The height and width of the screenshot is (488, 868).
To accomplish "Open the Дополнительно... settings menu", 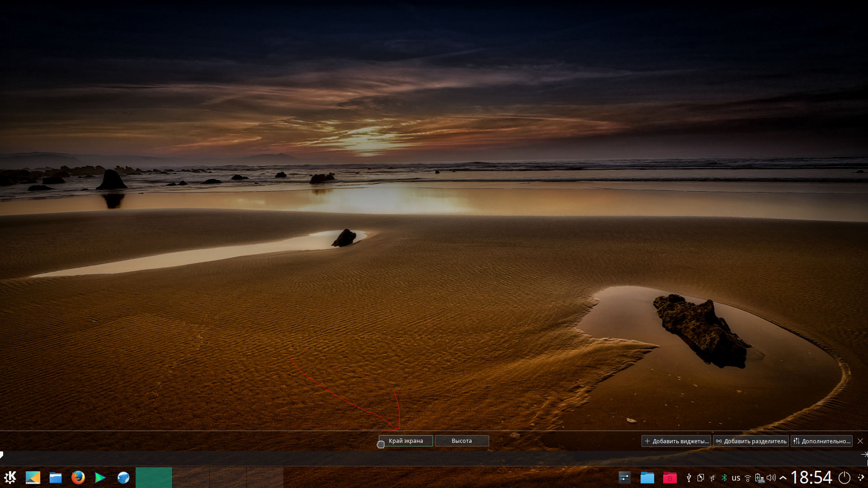I will (821, 441).
